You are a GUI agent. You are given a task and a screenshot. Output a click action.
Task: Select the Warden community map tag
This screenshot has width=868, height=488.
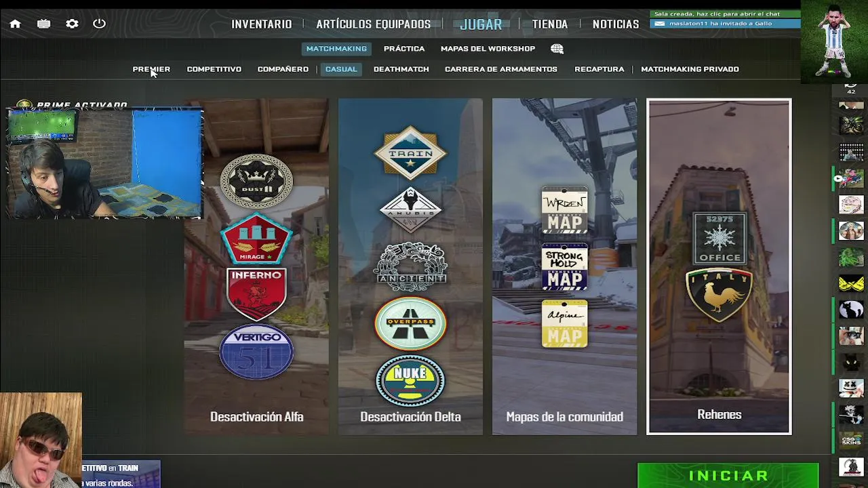[x=565, y=210]
